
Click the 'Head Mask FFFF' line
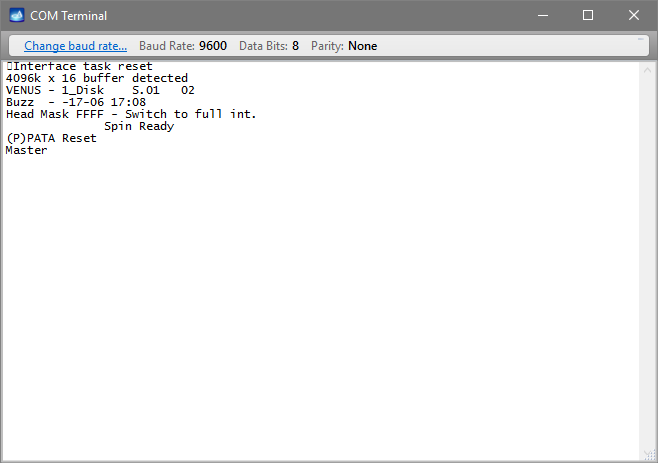pos(131,114)
